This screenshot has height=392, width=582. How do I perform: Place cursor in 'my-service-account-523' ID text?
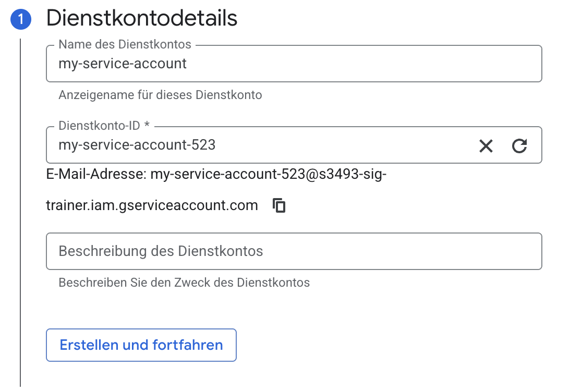(137, 145)
